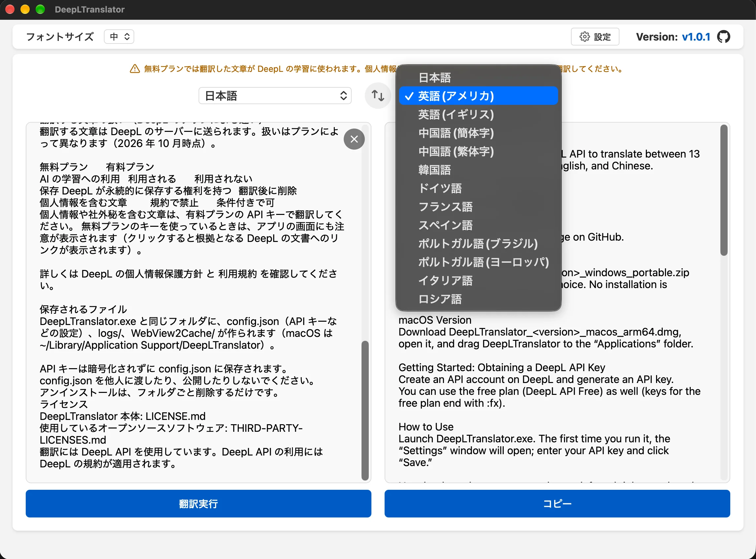This screenshot has width=756, height=559.
Task: Choose ロシア語 from the language list
Action: coord(478,299)
